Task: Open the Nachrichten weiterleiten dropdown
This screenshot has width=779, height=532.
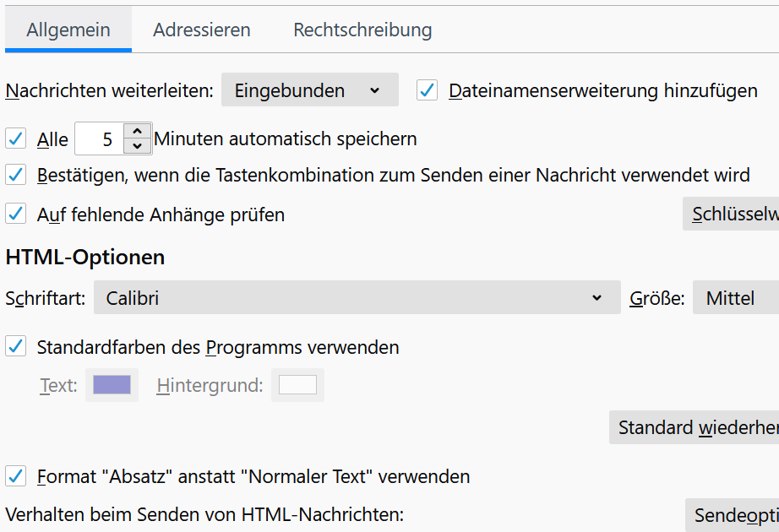Action: (x=309, y=90)
